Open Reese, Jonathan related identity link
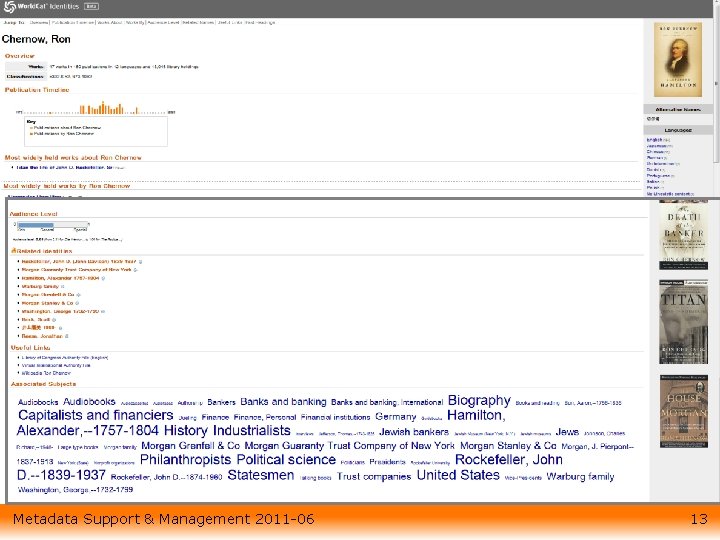This screenshot has width=720, height=540. click(x=42, y=336)
